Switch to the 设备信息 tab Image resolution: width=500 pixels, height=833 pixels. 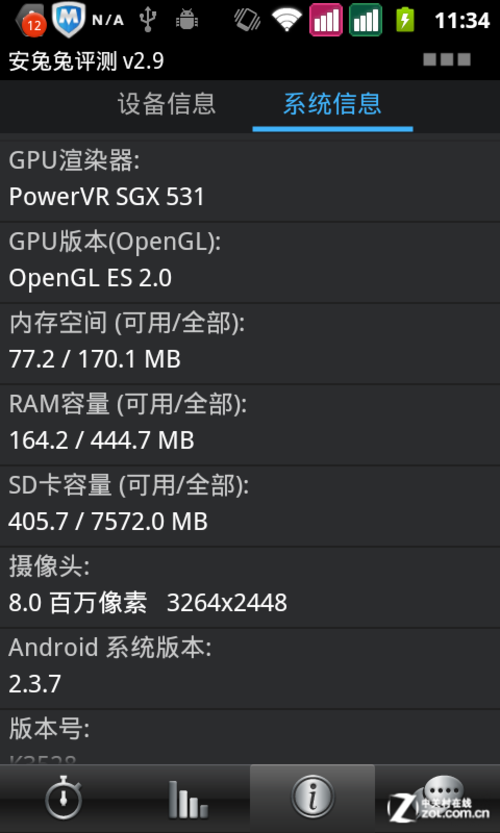click(167, 103)
